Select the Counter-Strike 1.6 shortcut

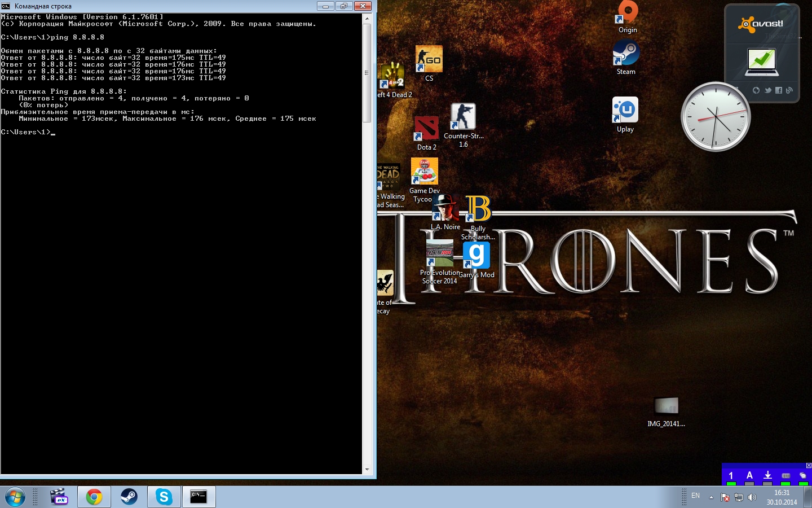463,124
